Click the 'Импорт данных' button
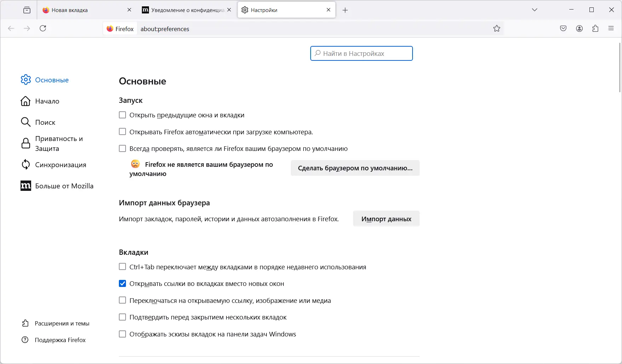622x364 pixels. coord(386,218)
